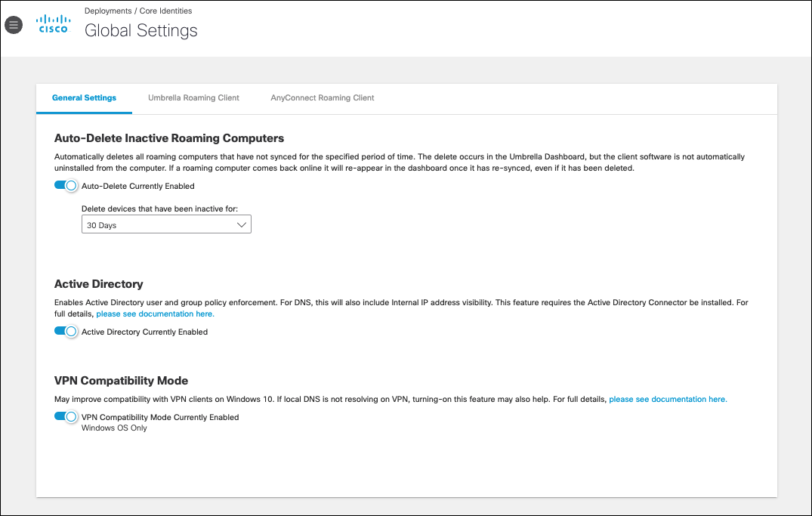Click the Auto-Delete Inactive Roaming Computers heading

(169, 138)
